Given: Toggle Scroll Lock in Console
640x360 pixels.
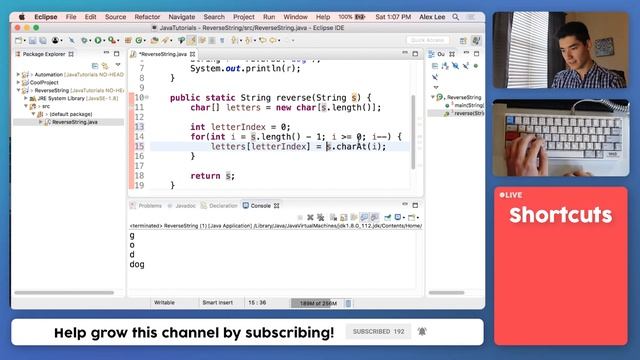Looking at the screenshot, I should click(x=344, y=217).
